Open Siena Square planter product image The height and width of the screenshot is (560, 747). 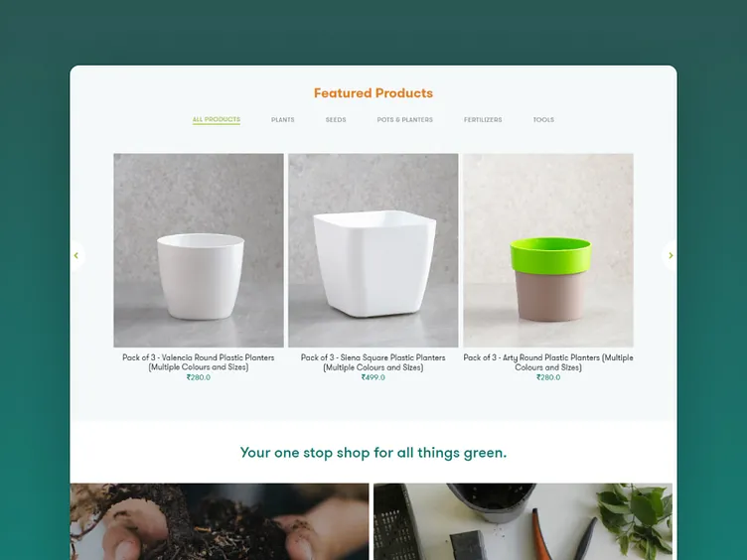click(x=373, y=250)
